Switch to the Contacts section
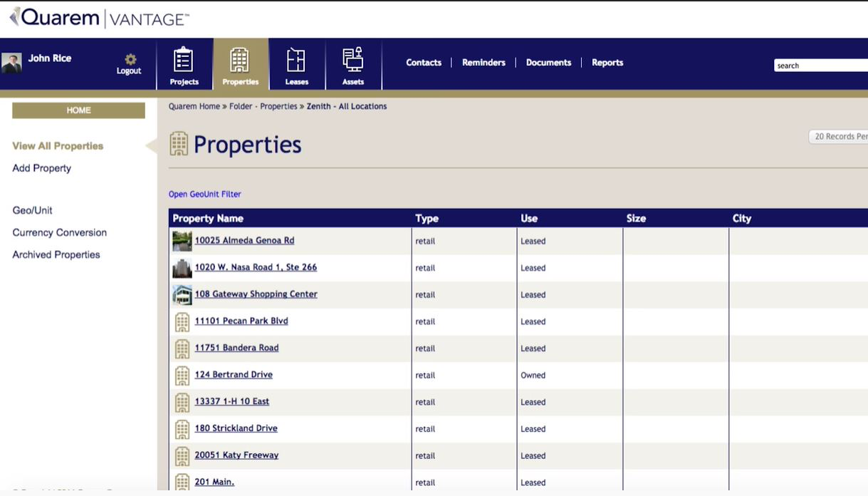 [x=423, y=62]
